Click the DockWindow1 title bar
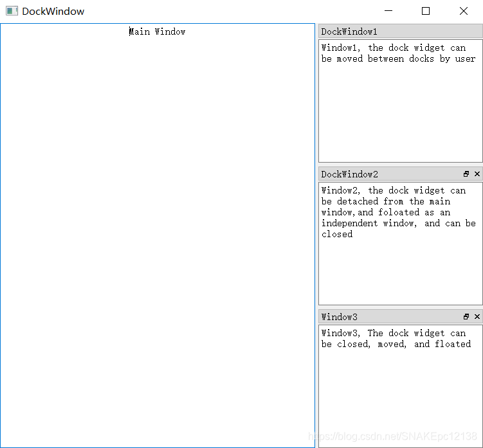The image size is (483, 448). pyautogui.click(x=401, y=31)
